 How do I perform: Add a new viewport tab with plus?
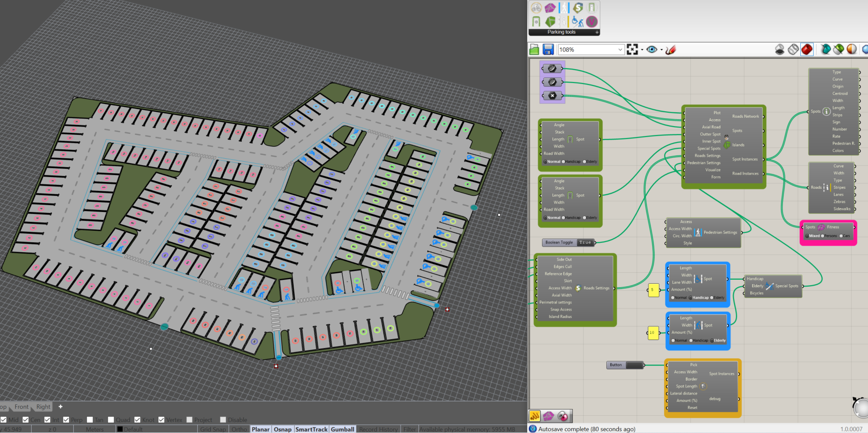(x=60, y=407)
